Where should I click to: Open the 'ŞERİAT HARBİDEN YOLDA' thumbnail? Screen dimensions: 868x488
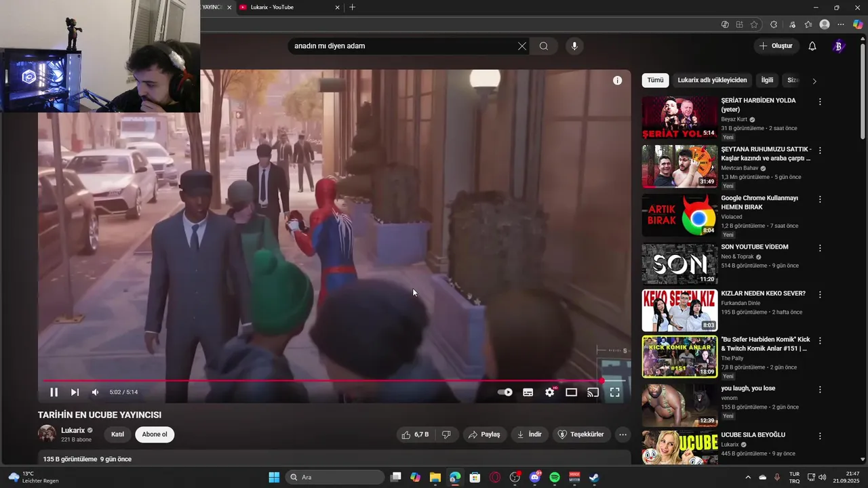click(x=679, y=118)
